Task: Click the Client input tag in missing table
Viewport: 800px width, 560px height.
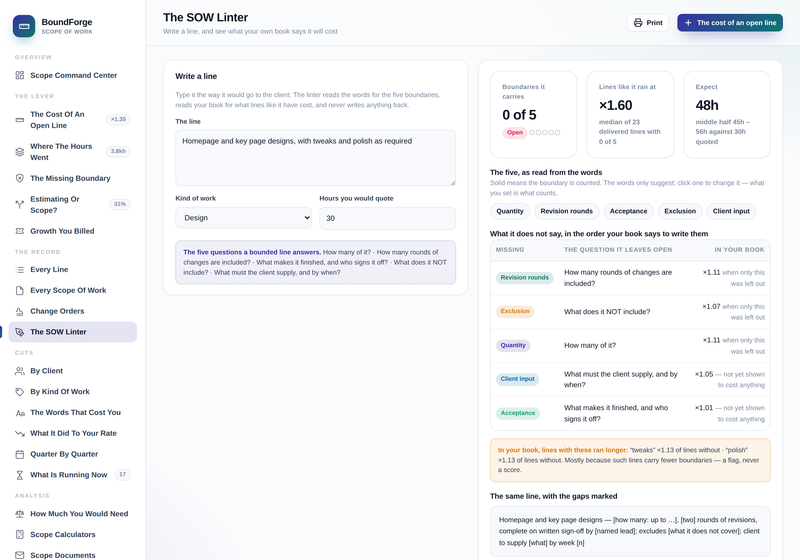Action: click(x=517, y=379)
